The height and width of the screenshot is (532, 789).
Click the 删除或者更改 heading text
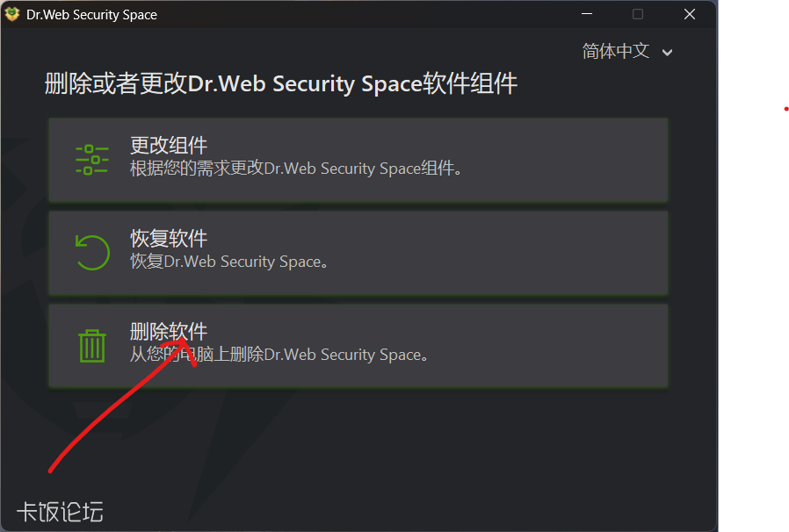click(x=280, y=84)
